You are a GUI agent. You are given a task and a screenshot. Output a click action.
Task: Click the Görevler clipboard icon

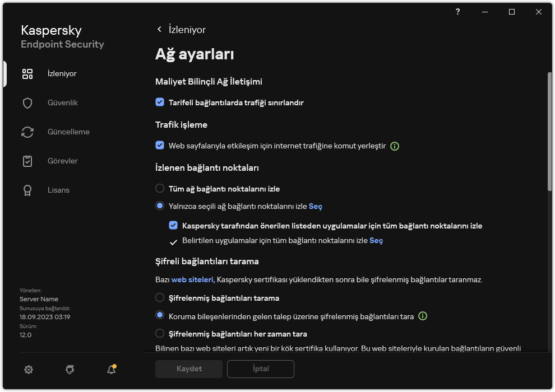27,161
